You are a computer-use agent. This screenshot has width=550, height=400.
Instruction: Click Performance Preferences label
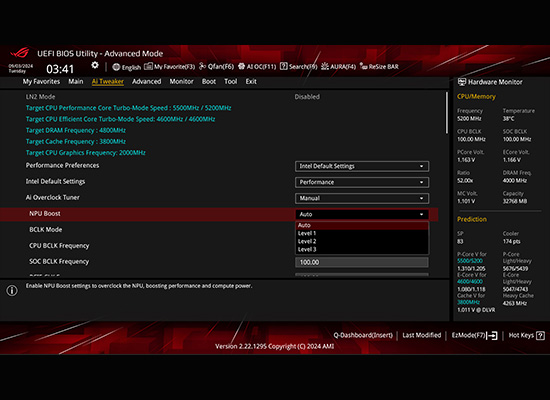pyautogui.click(x=62, y=166)
